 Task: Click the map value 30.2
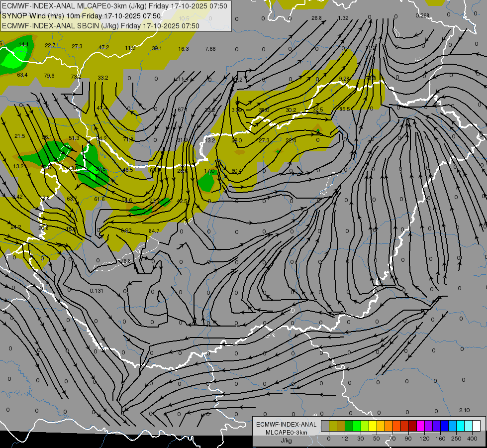291,110
